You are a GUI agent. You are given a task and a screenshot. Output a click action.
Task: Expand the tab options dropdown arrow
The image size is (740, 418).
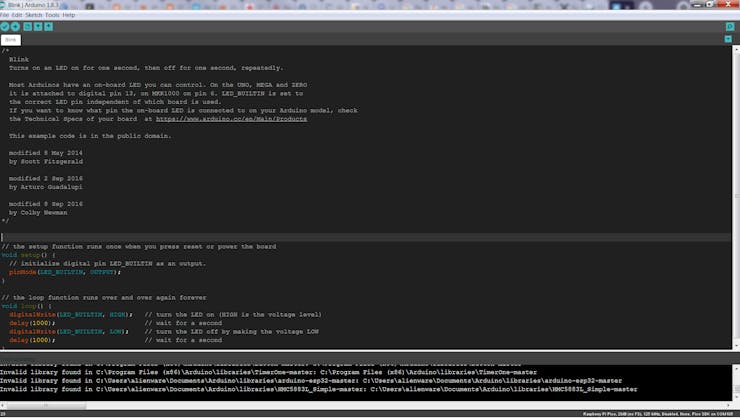[728, 39]
